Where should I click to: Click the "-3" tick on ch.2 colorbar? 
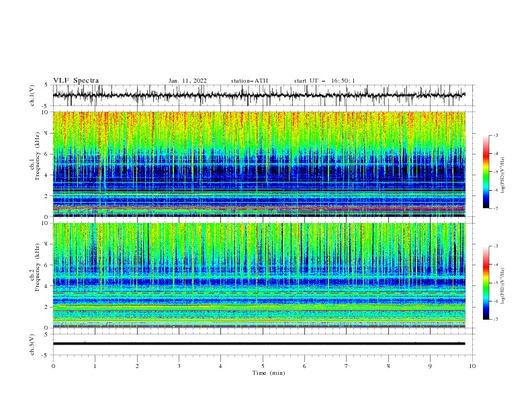point(496,246)
